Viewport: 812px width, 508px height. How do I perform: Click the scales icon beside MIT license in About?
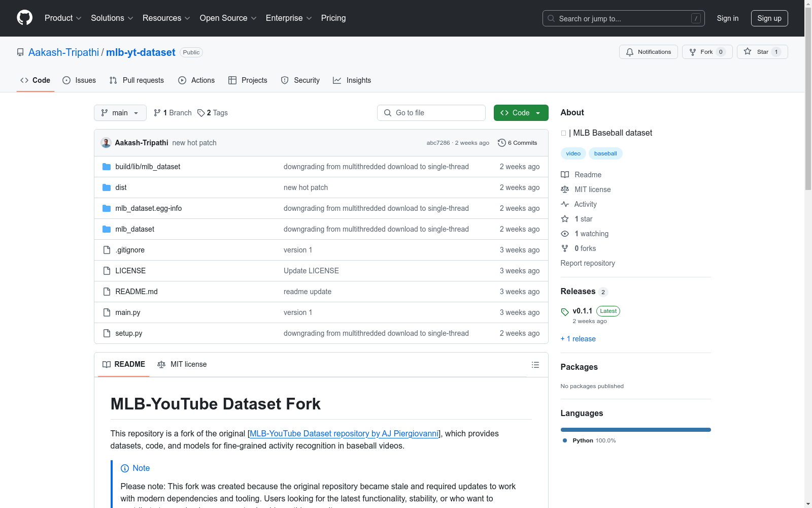click(x=565, y=189)
